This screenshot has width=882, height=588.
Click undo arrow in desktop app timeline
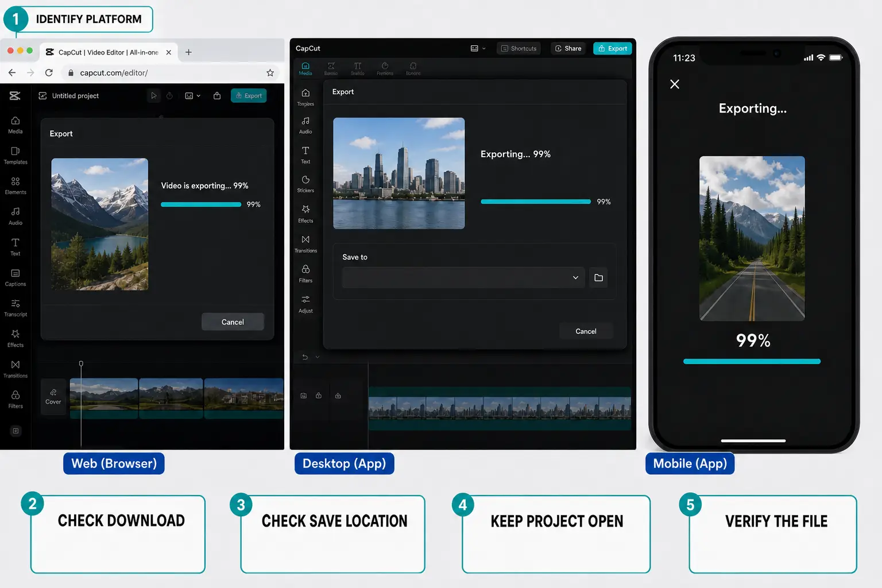point(305,357)
